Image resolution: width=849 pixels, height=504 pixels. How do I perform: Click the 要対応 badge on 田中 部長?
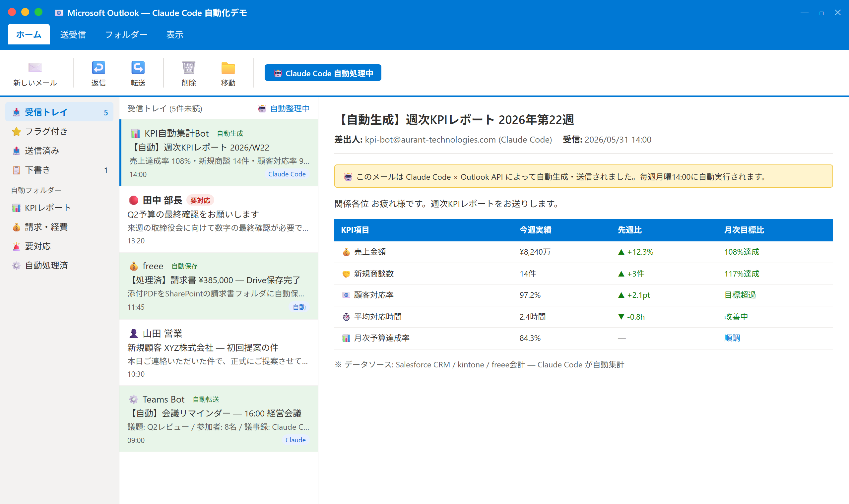(200, 200)
